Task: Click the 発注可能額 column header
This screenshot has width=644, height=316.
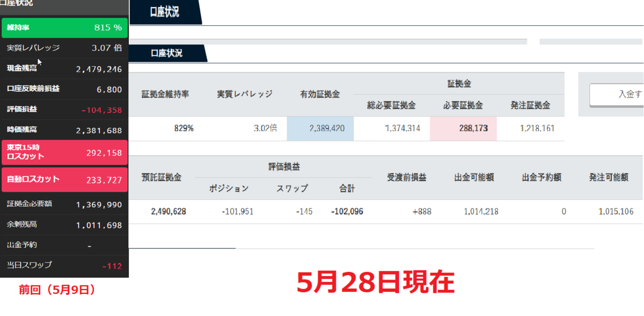Action: tap(609, 177)
